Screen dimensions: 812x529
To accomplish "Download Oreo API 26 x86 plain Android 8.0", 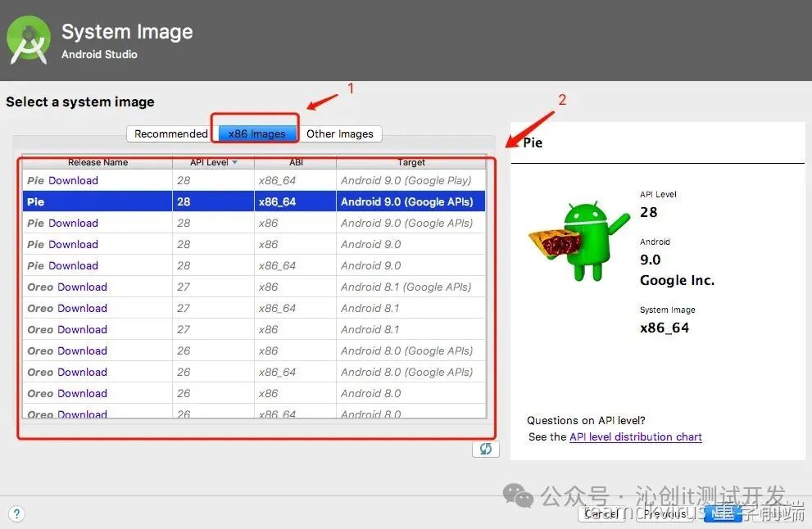I will [x=82, y=393].
